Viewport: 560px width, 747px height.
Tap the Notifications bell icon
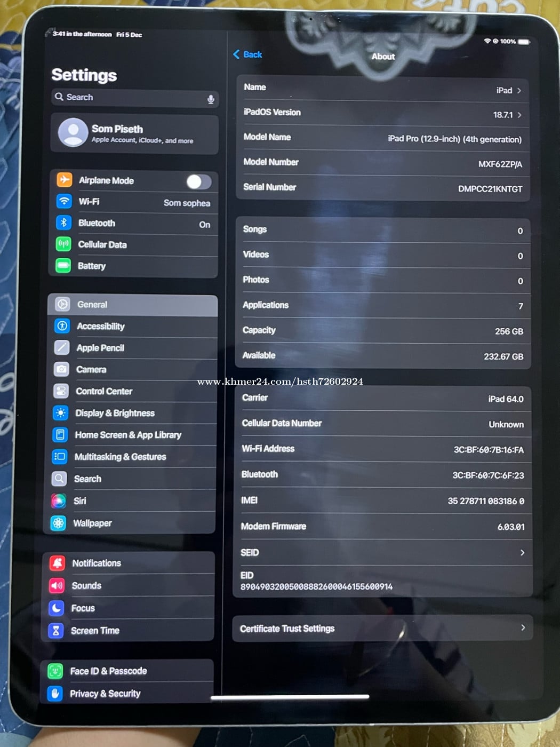[x=57, y=563]
